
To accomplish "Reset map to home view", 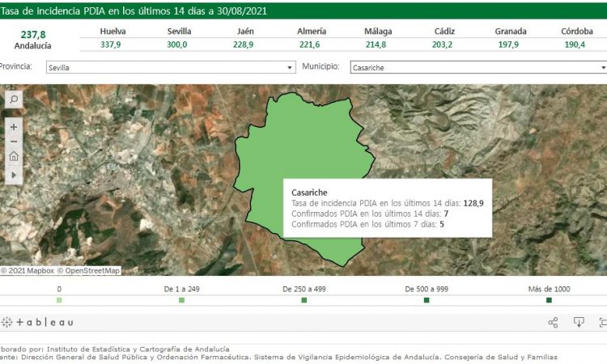I will (x=14, y=157).
